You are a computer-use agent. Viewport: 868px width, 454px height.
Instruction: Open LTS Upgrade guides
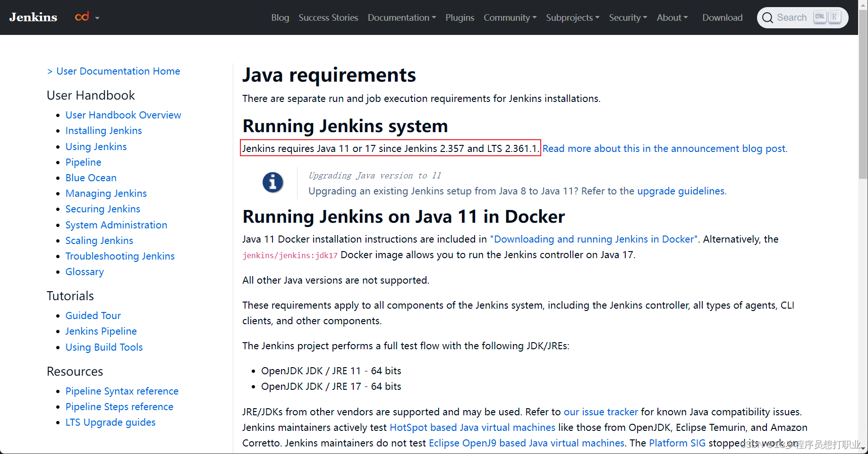click(x=110, y=422)
